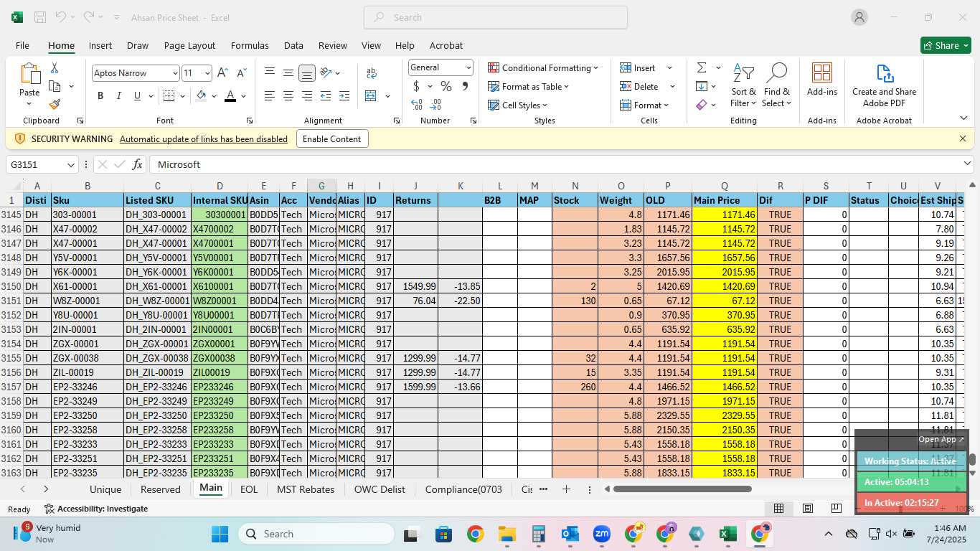Open the font size dropdown showing 11
The height and width of the screenshot is (551, 980).
pos(207,73)
